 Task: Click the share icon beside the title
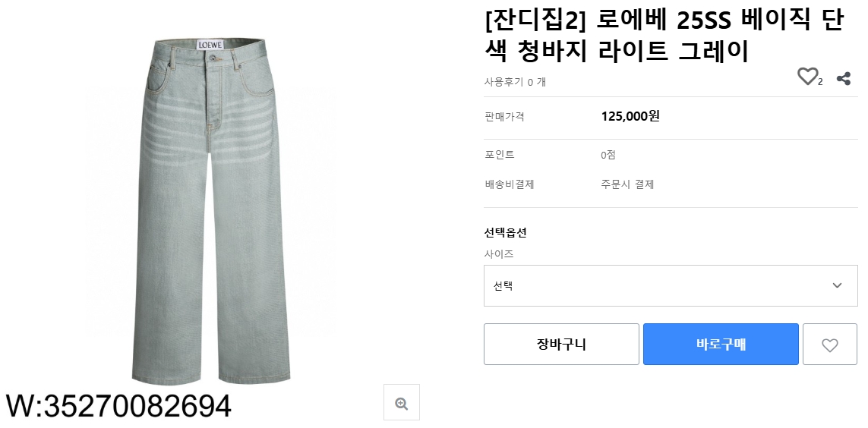point(843,78)
